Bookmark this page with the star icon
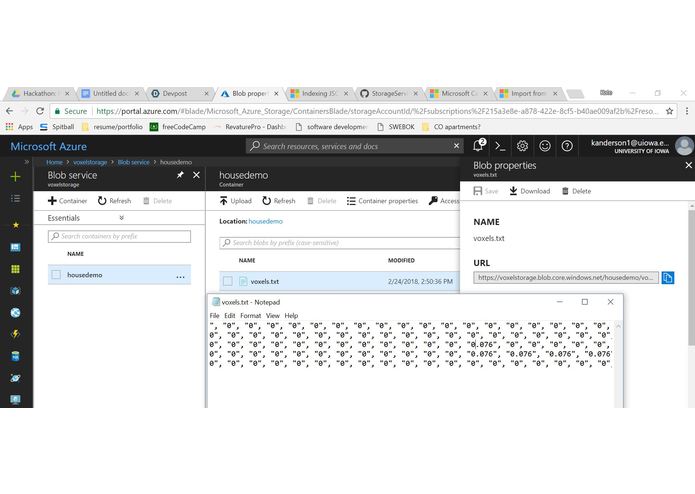Image resolution: width=695 pixels, height=494 pixels. click(x=669, y=111)
